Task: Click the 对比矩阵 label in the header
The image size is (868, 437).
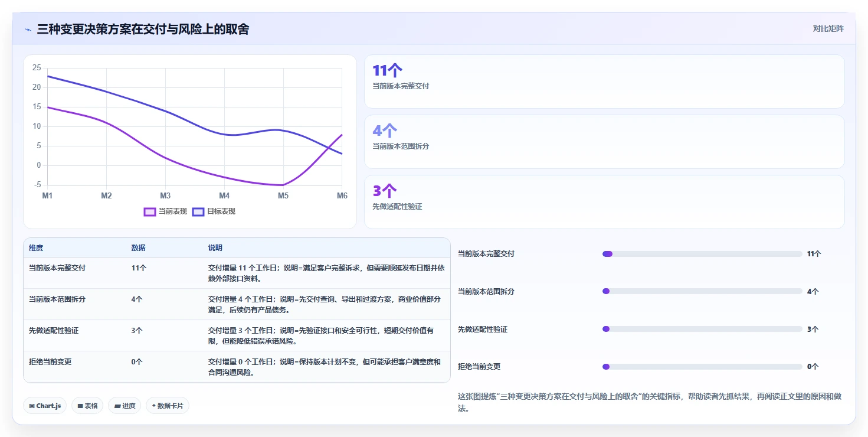Action: (x=828, y=28)
